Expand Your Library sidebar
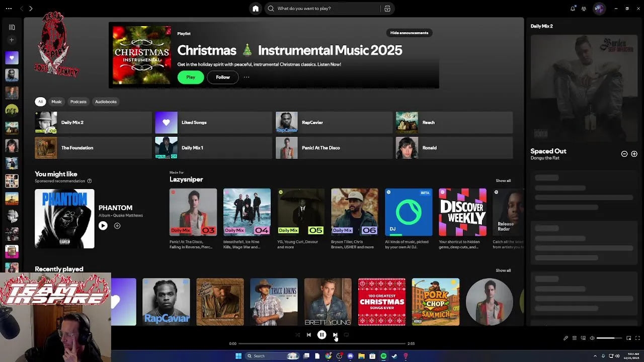Image resolution: width=644 pixels, height=362 pixels. pyautogui.click(x=12, y=27)
